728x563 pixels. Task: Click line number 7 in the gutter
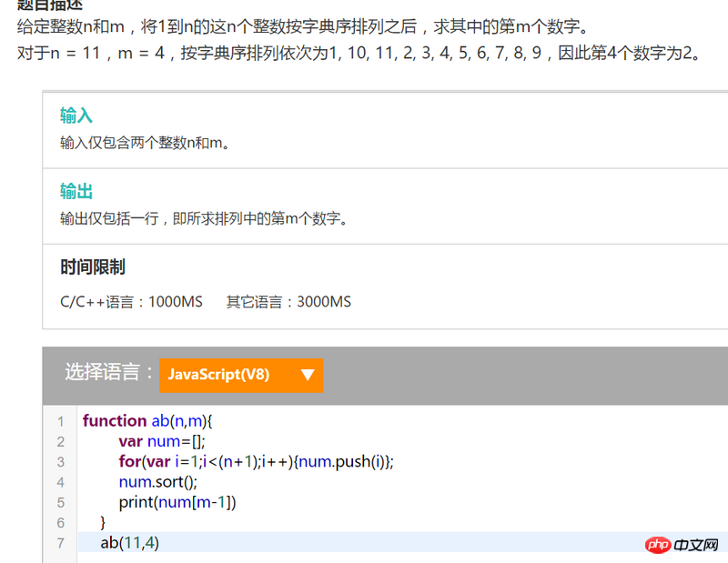click(60, 543)
